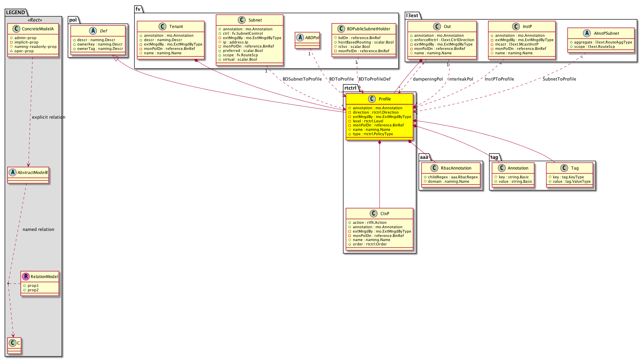The image size is (644, 360).
Task: Select the abstract icon of ABDPol
Action: [x=300, y=37]
